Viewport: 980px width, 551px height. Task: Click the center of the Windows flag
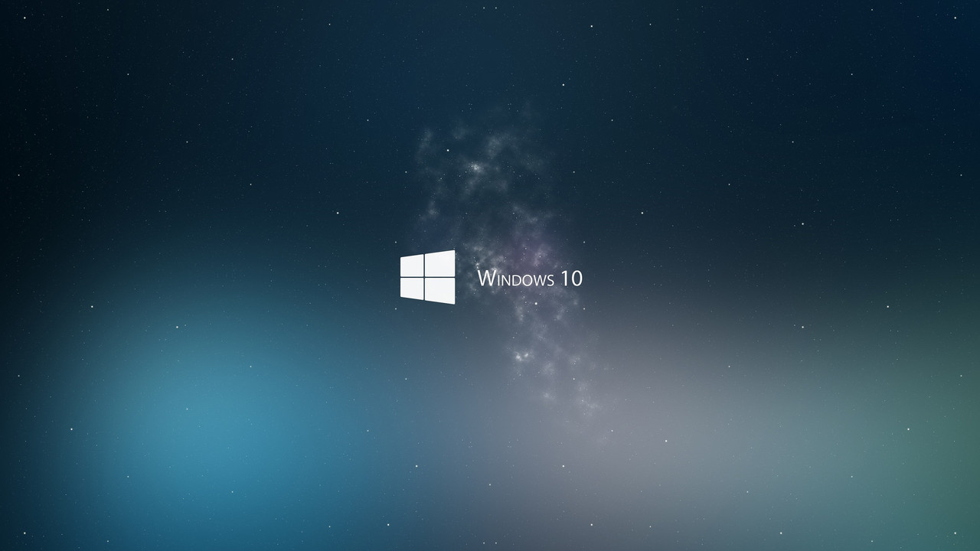tap(426, 276)
